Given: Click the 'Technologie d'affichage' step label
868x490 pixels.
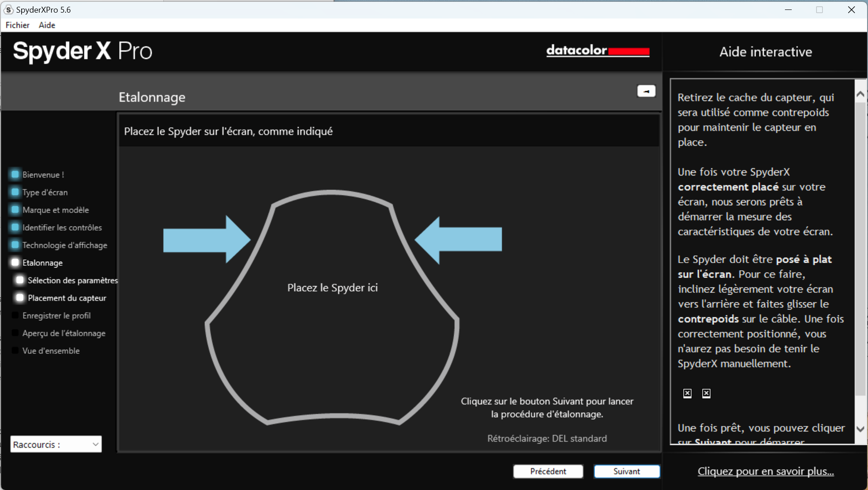Looking at the screenshot, I should 65,245.
